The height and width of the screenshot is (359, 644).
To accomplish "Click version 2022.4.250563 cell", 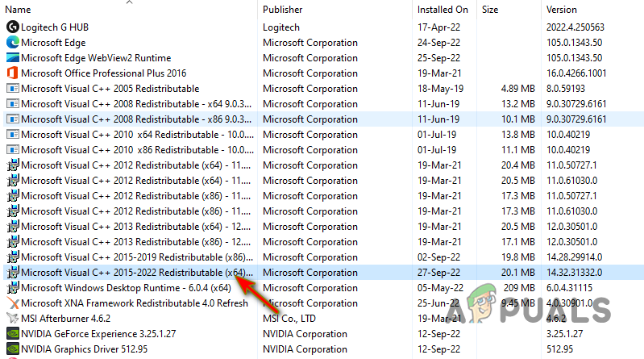I will (575, 27).
